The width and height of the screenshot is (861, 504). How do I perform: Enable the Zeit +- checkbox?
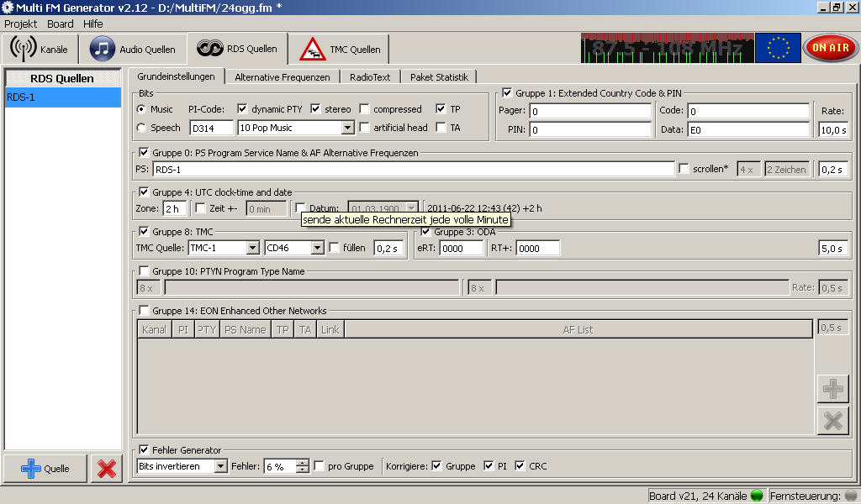[200, 207]
